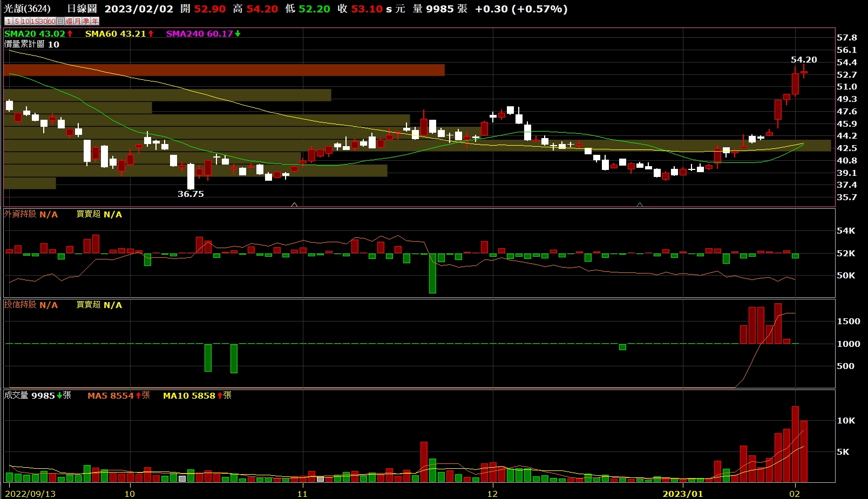Click the green down arrow next to SMA240
The height and width of the screenshot is (499, 868).
(x=238, y=33)
